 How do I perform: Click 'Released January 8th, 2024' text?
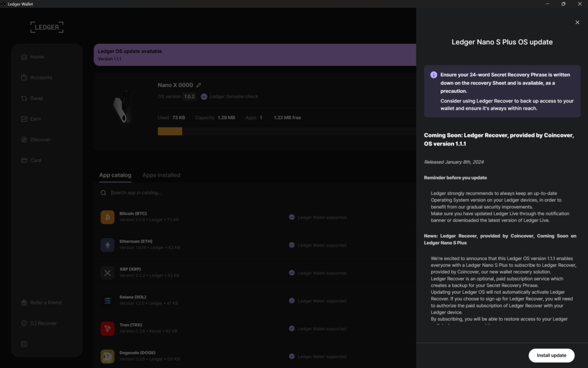454,162
